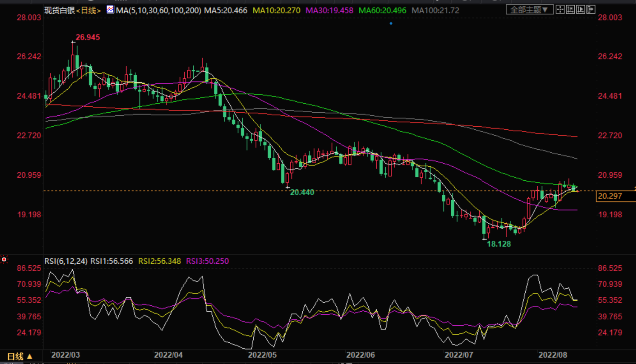This screenshot has height=364, width=636.
Task: Click the chart playback icon with play arrow
Action: point(581,9)
